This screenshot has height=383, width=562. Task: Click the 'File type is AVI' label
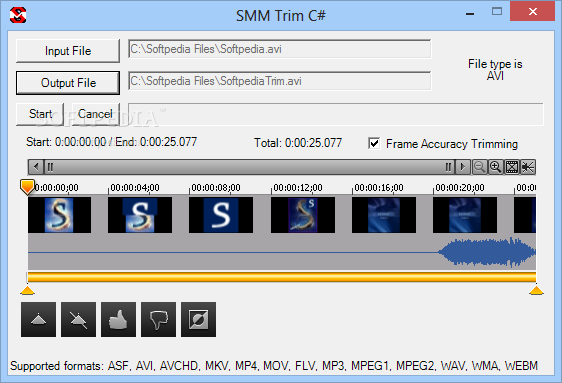495,70
